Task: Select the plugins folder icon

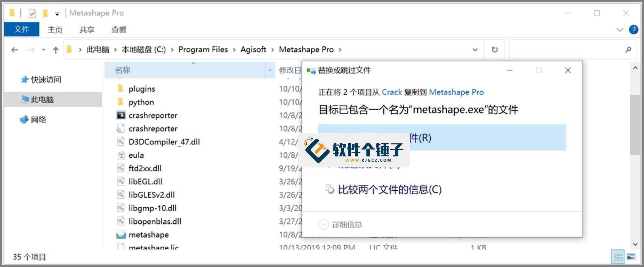Action: [121, 89]
